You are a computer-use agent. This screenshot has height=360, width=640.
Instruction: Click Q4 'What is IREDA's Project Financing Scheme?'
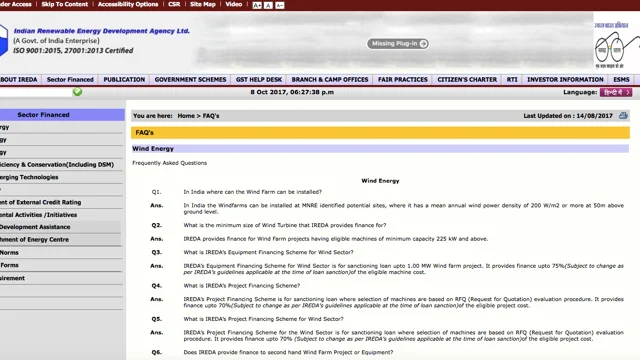click(242, 286)
